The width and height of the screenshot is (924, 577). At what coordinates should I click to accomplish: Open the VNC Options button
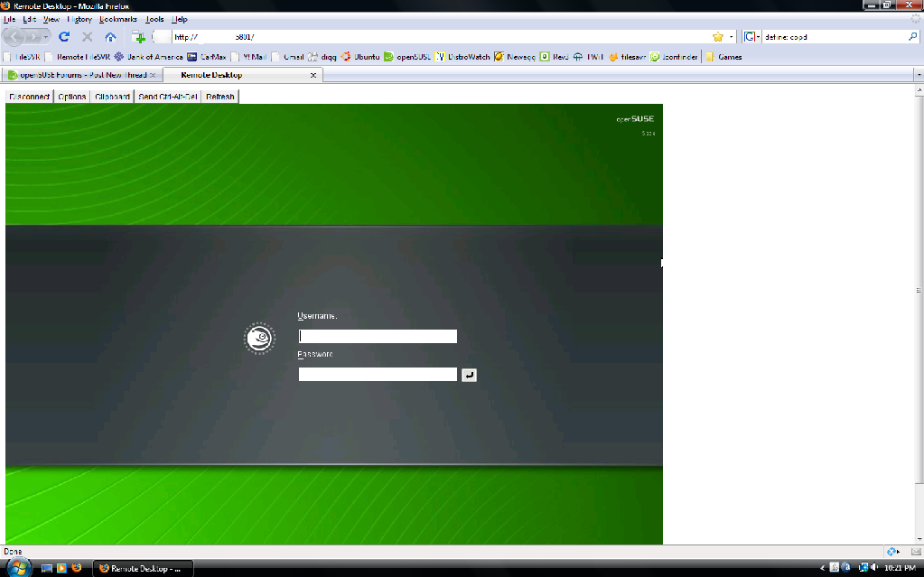coord(72,97)
